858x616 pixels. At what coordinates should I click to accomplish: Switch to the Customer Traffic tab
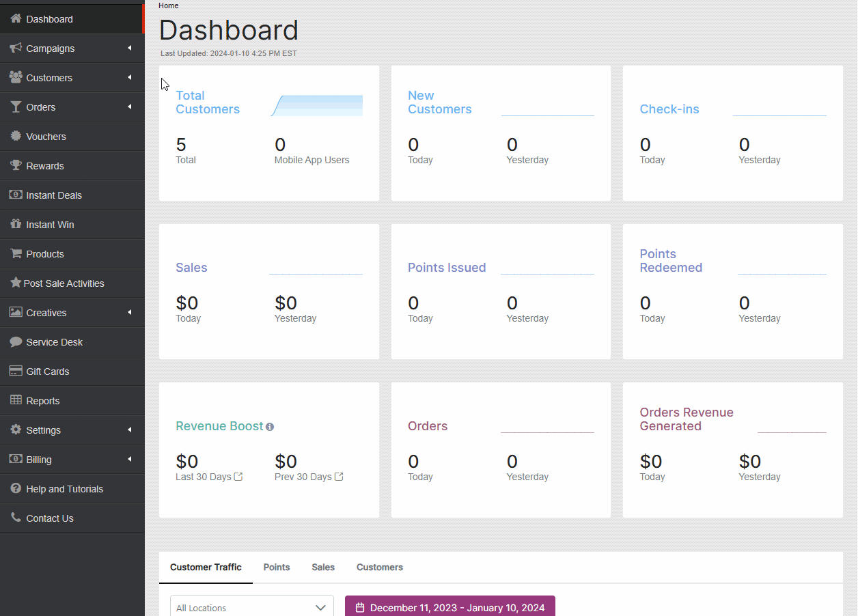click(206, 567)
